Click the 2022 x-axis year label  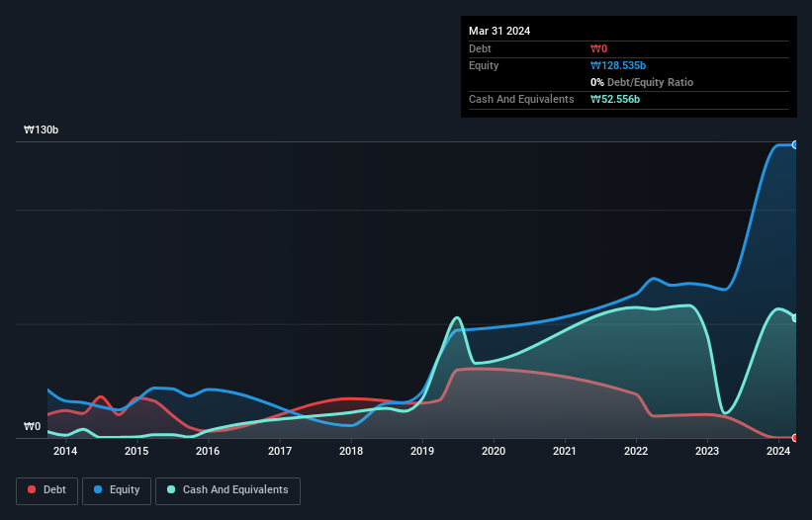coord(636,451)
